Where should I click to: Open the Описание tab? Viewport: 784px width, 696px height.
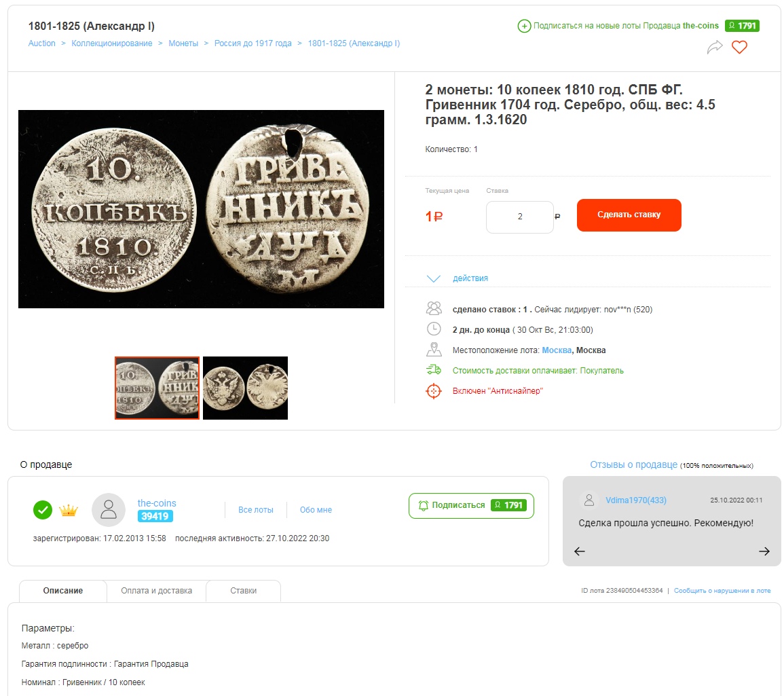63,591
